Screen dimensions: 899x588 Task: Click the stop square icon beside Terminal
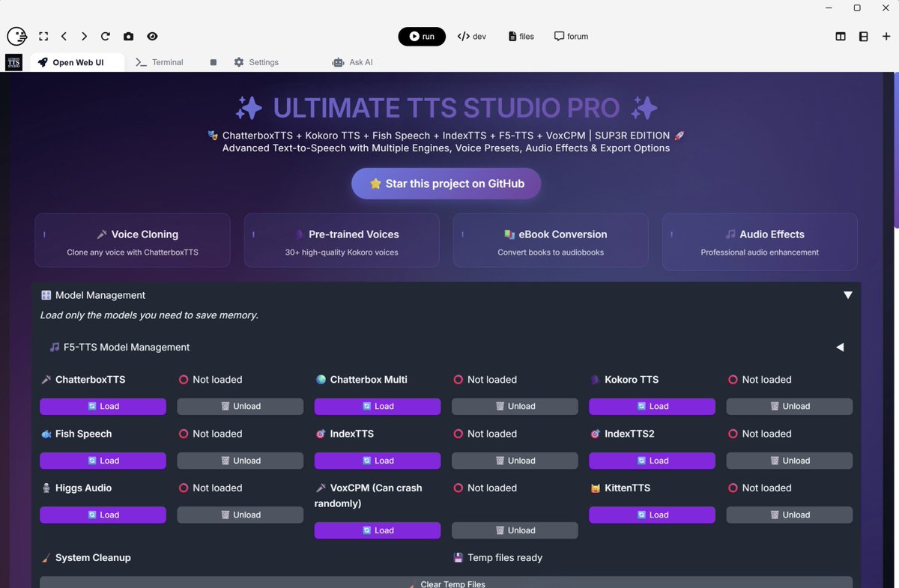tap(214, 62)
